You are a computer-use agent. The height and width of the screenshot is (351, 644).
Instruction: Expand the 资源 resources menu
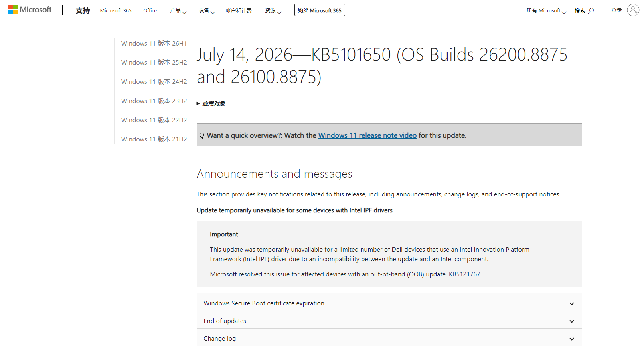pos(273,11)
